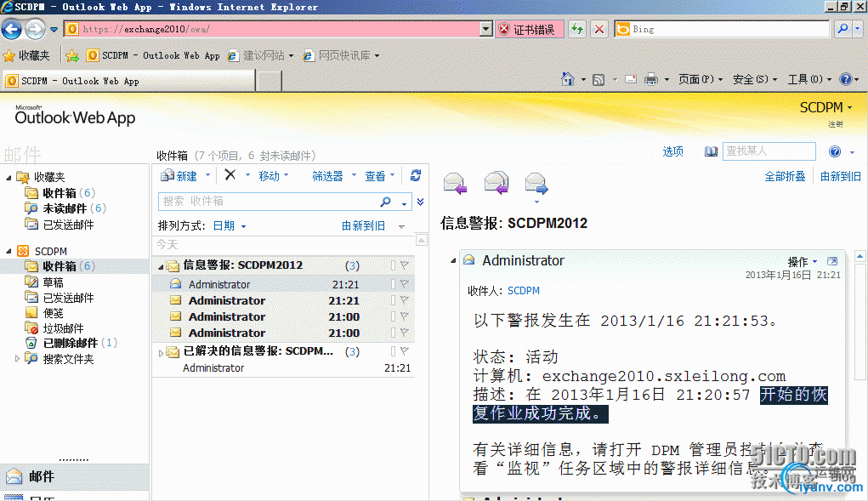Click the Bing search magnifier icon
868x501 pixels.
tap(842, 29)
